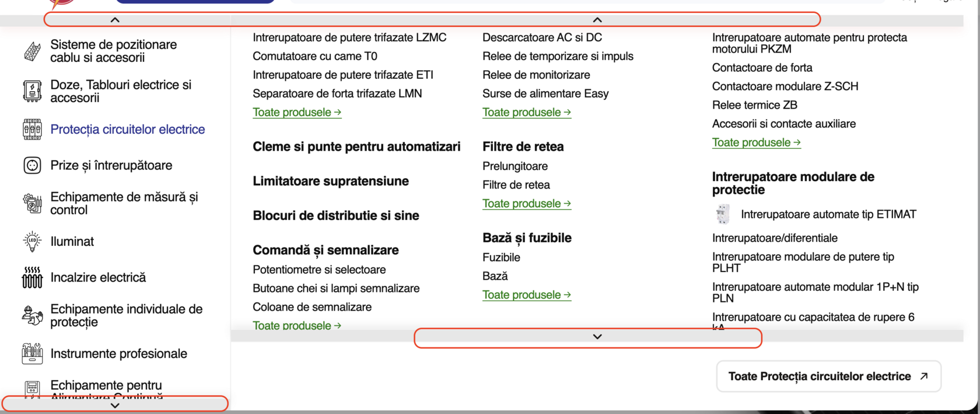
Task: Open Accesorii si contacte auxiliare
Action: (x=784, y=124)
